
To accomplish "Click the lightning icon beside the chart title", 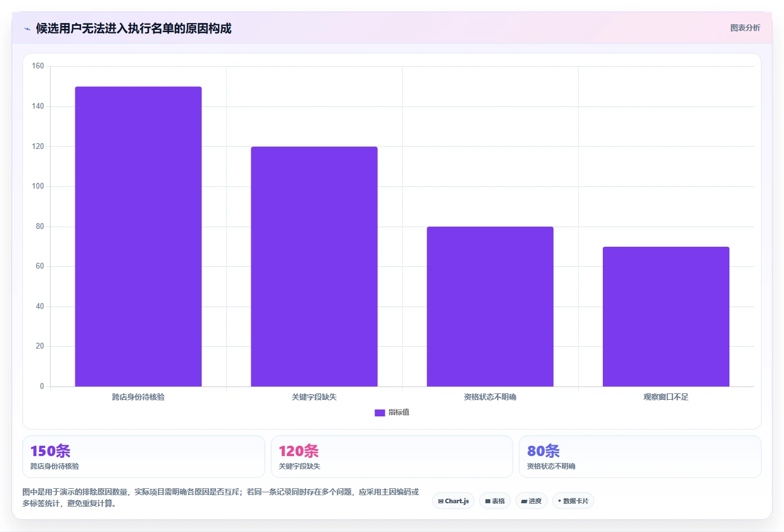I will coord(27,29).
